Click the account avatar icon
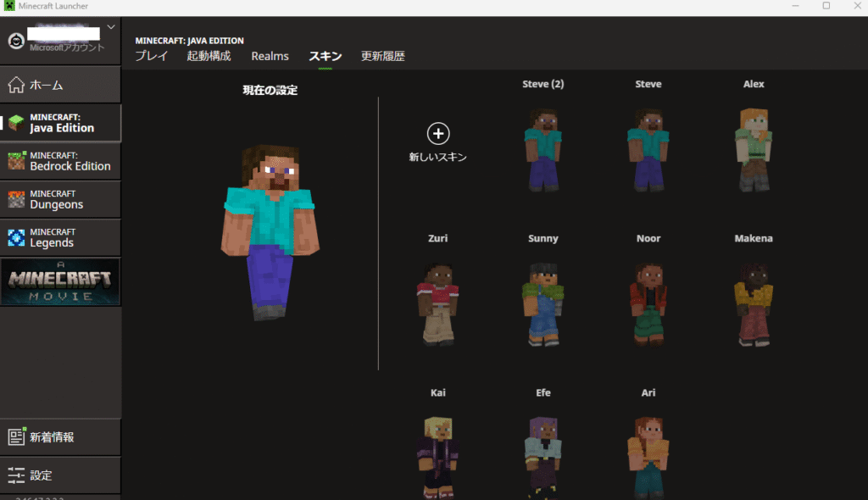This screenshot has height=500, width=868. click(16, 41)
